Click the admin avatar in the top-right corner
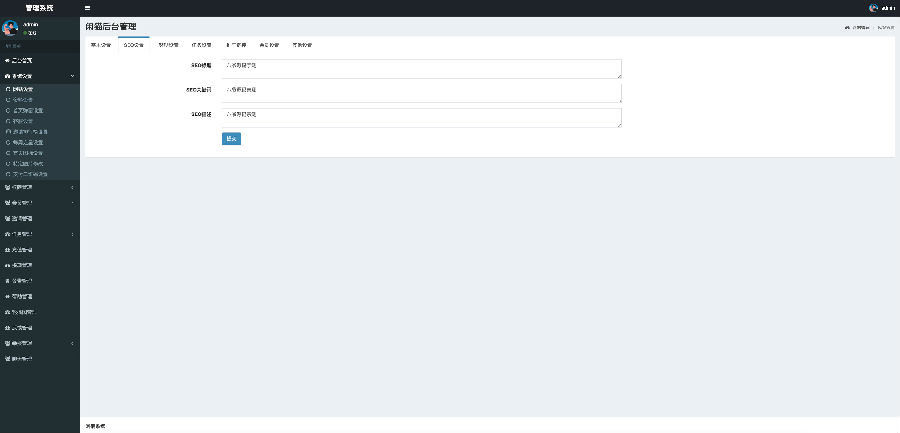This screenshot has height=433, width=900. pos(874,8)
